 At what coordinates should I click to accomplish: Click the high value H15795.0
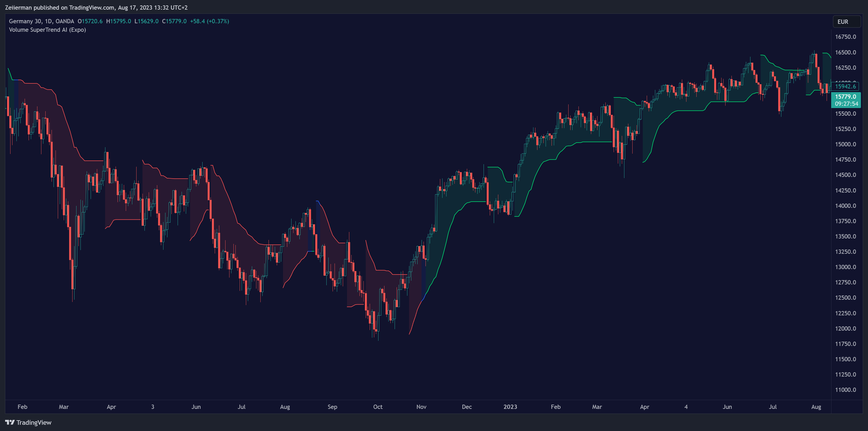point(119,21)
